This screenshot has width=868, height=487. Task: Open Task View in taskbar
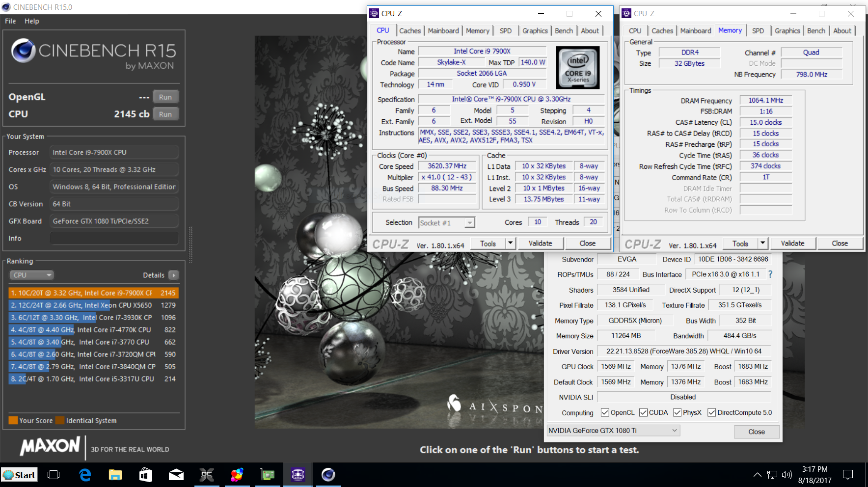(x=54, y=475)
